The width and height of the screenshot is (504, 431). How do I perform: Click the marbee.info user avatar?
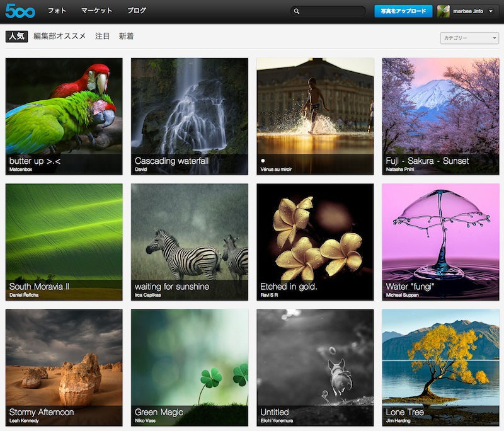[x=444, y=11]
